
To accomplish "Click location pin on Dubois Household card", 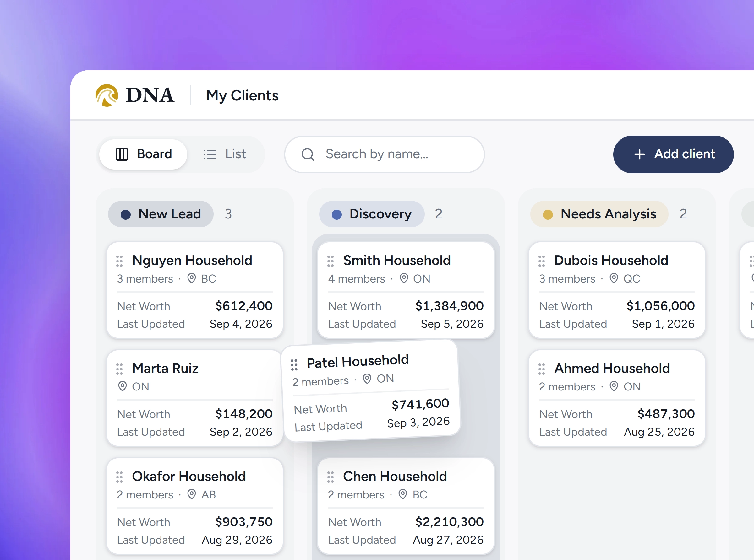I will tap(614, 278).
